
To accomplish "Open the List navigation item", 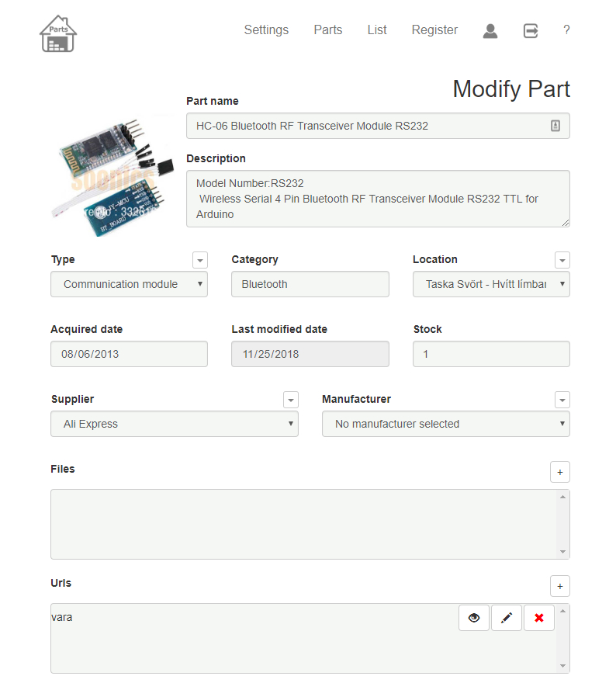I will [376, 29].
